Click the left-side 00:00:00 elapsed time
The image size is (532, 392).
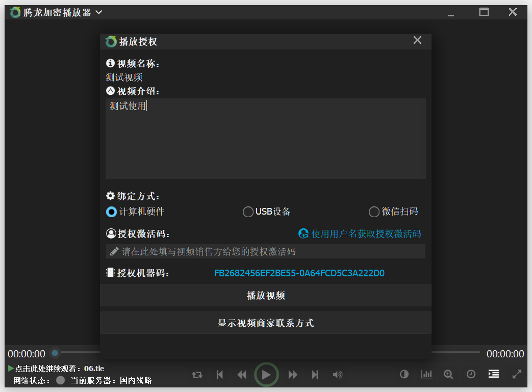[27, 354]
